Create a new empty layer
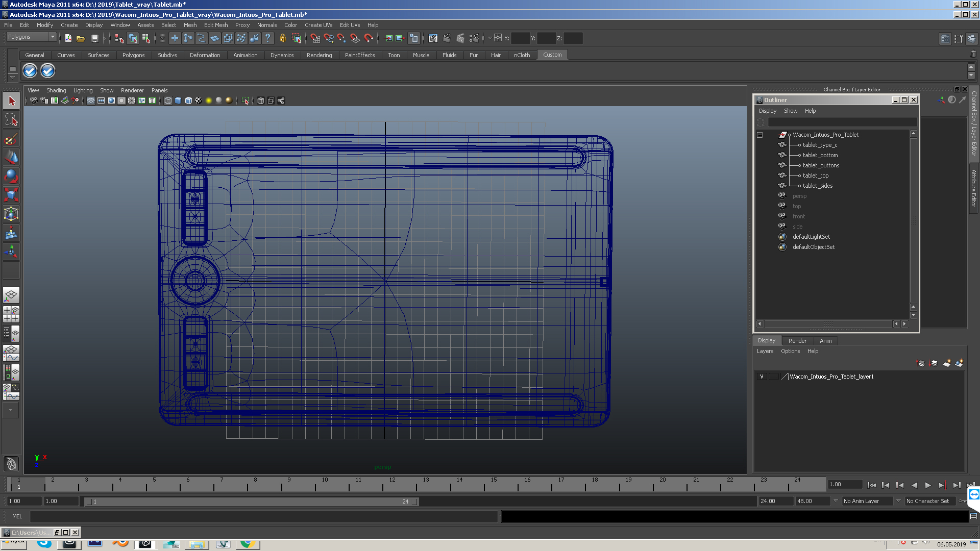Viewport: 980px width, 551px height. (946, 363)
